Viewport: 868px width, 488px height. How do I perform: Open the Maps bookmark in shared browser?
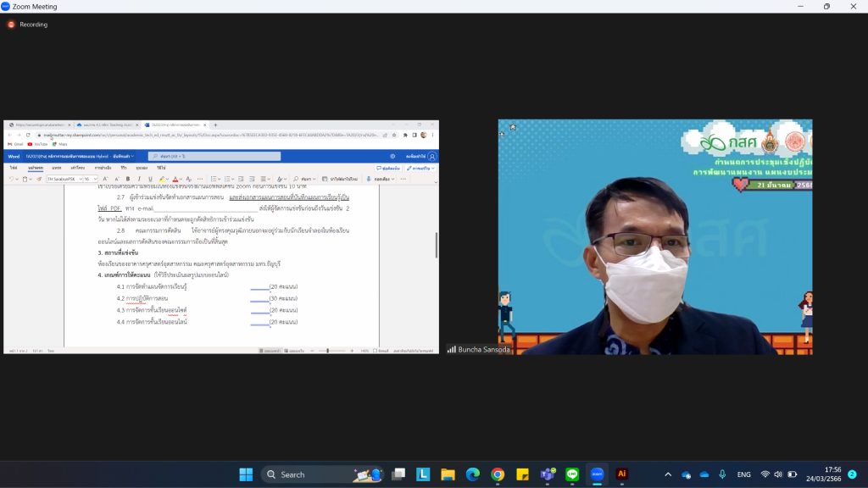pos(60,144)
